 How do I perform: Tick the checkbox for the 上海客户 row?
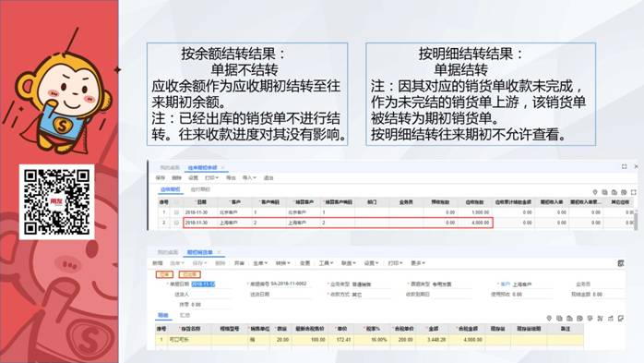(x=176, y=223)
